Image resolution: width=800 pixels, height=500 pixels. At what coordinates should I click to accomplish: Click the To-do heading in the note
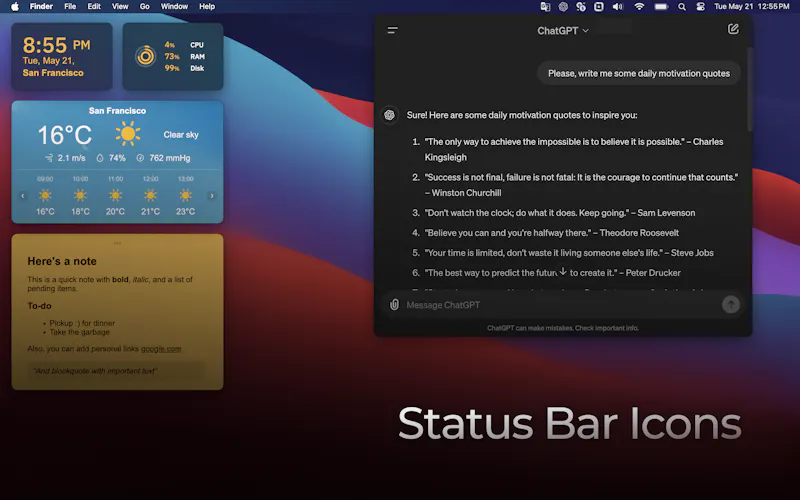point(39,306)
